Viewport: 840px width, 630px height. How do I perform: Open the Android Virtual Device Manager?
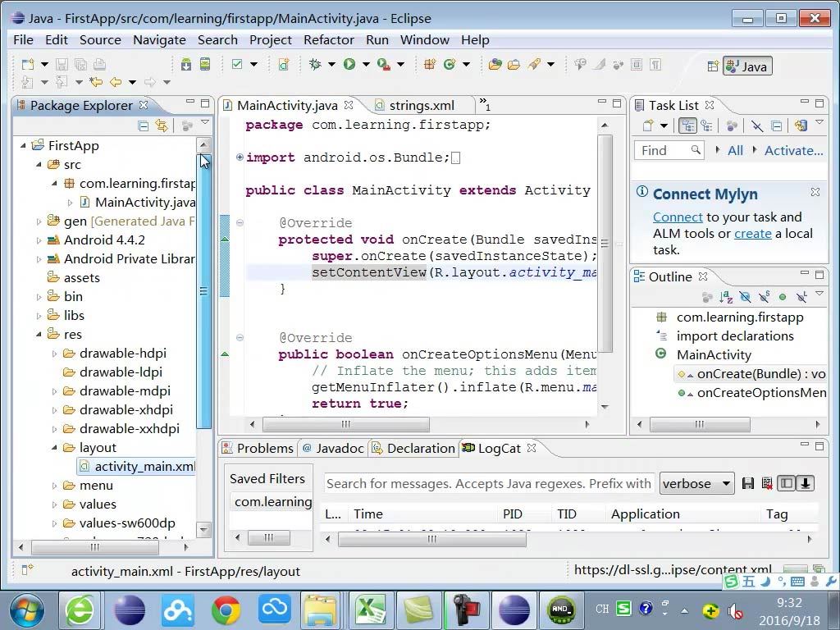click(x=204, y=65)
